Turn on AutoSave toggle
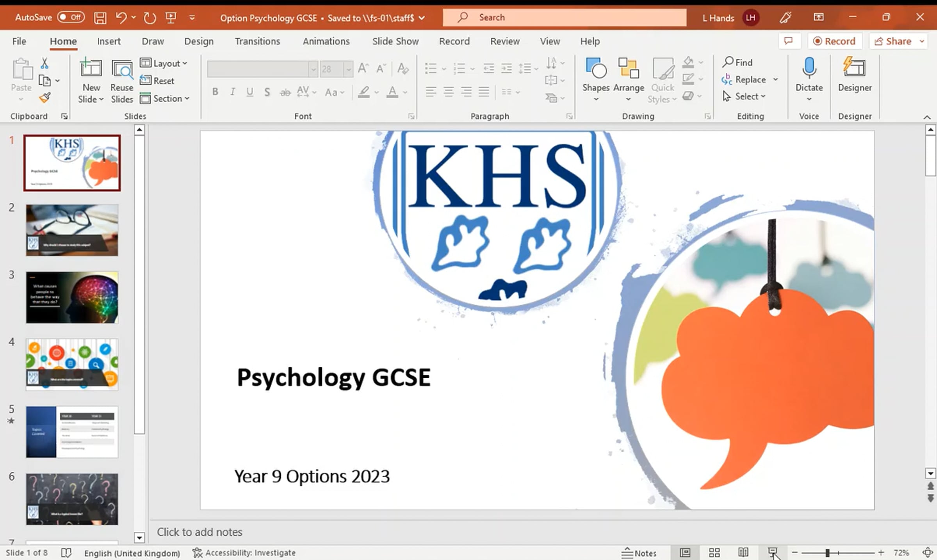This screenshot has width=937, height=560. pos(71,18)
